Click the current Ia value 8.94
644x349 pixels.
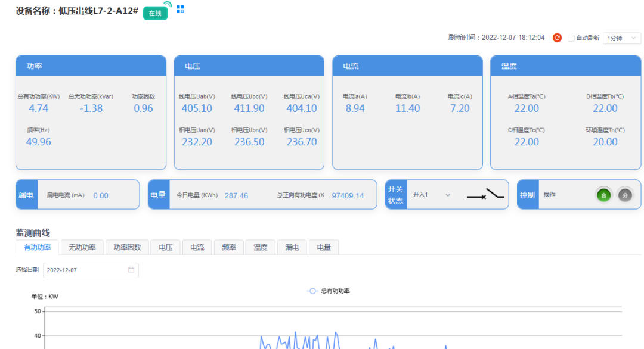[x=355, y=108]
